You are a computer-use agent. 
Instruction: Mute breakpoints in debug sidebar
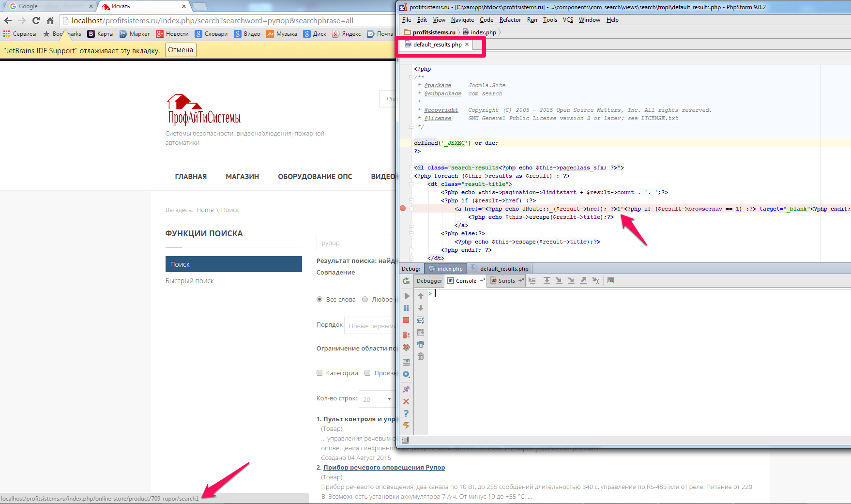click(406, 347)
